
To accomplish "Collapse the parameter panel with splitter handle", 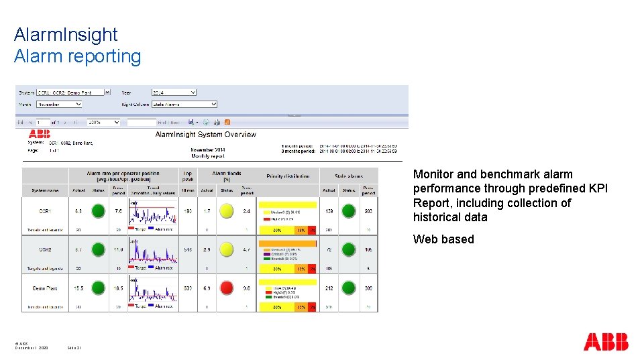I will (x=294, y=116).
